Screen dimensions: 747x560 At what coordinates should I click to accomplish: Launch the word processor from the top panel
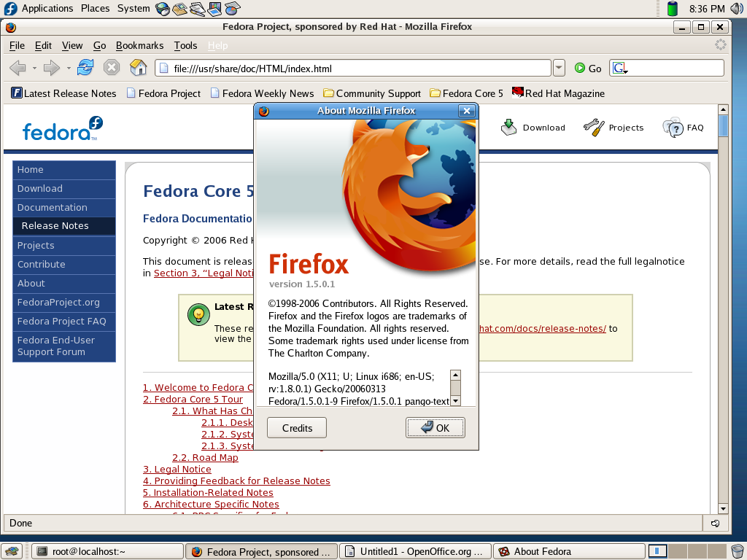coord(197,9)
